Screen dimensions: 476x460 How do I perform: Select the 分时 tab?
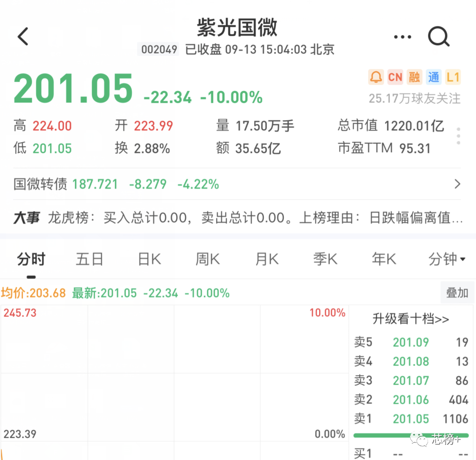point(31,259)
